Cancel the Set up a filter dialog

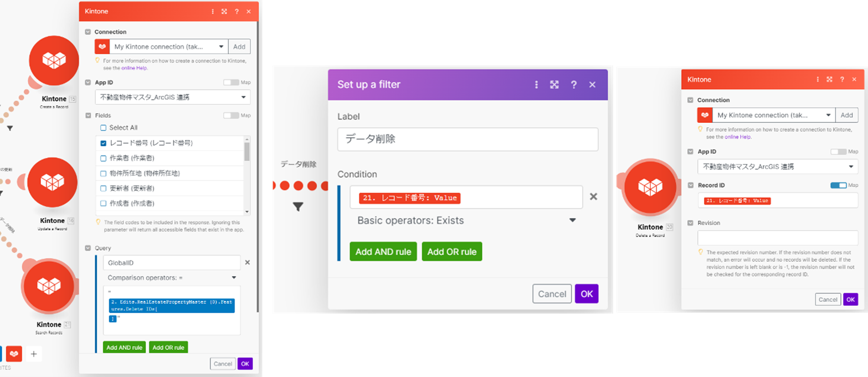[552, 294]
